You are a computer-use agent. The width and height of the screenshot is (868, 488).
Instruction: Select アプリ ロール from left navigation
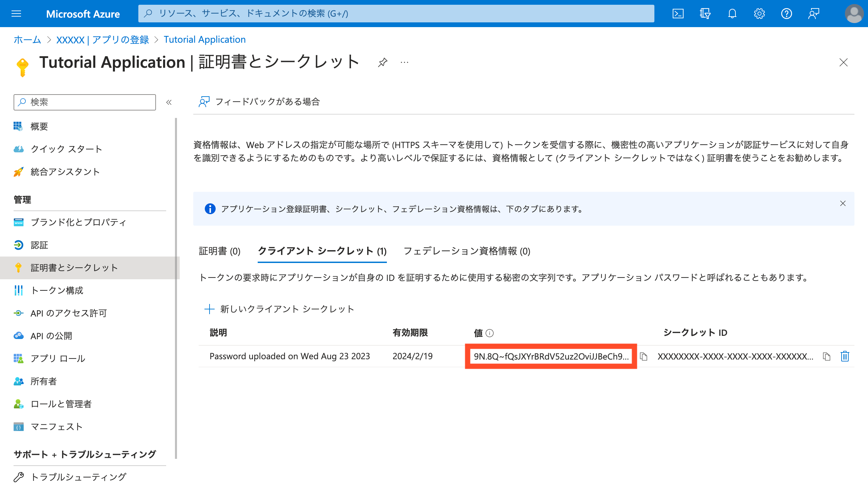point(57,358)
